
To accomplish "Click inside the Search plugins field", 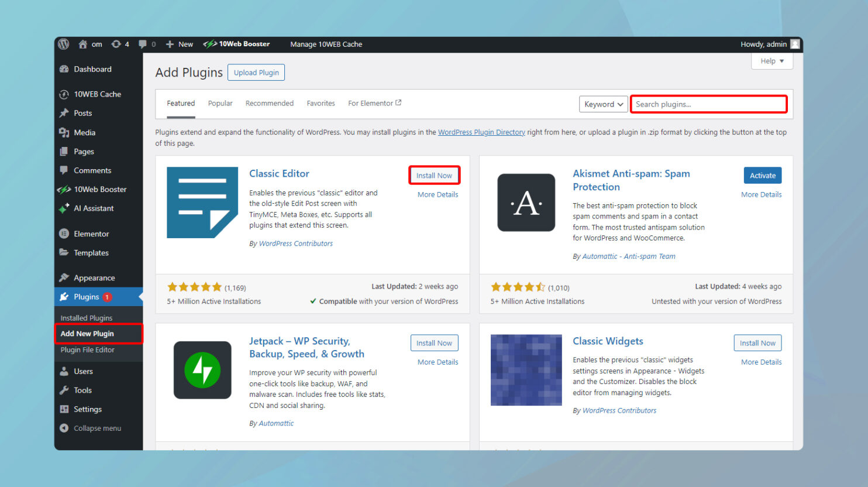I will pyautogui.click(x=708, y=104).
